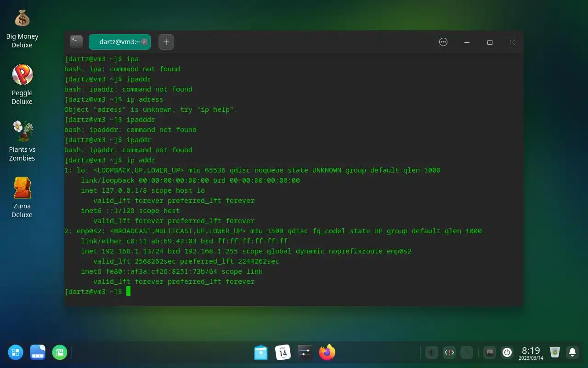Click the 'Object "adress" is unknown' error line

(x=151, y=109)
